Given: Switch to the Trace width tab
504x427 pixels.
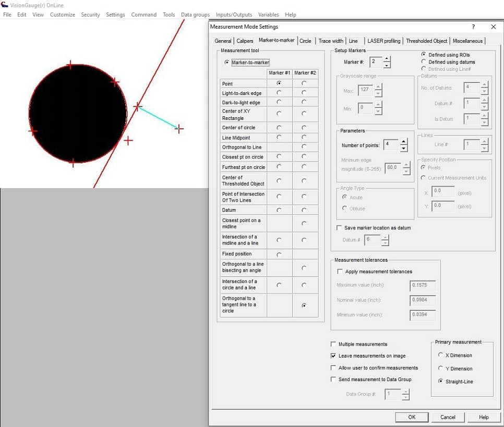Looking at the screenshot, I should (331, 41).
